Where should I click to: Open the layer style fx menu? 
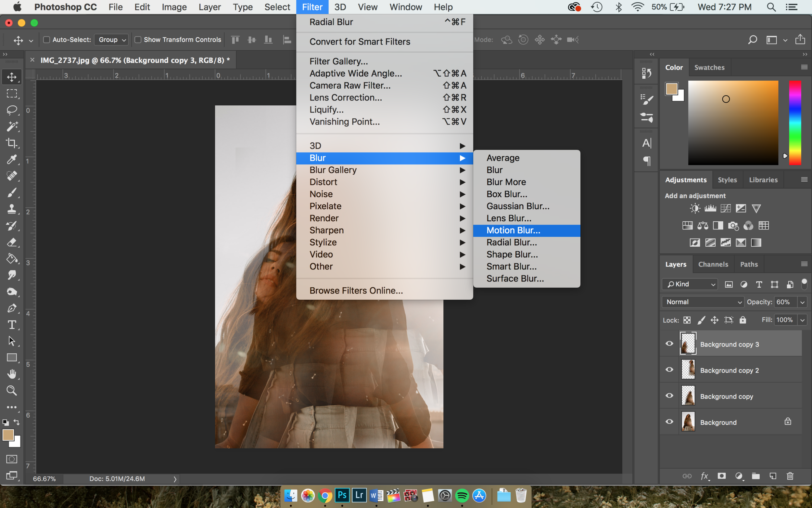point(704,476)
